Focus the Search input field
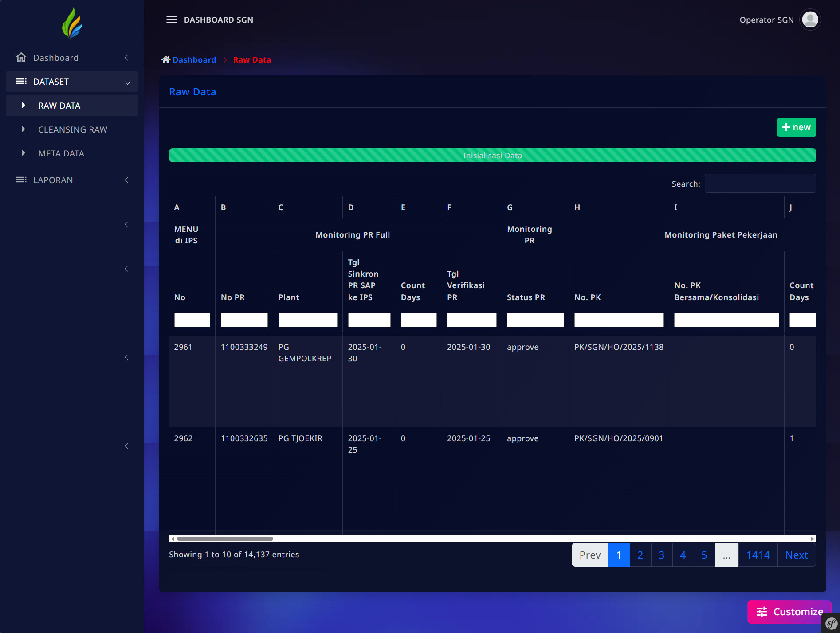 [760, 184]
